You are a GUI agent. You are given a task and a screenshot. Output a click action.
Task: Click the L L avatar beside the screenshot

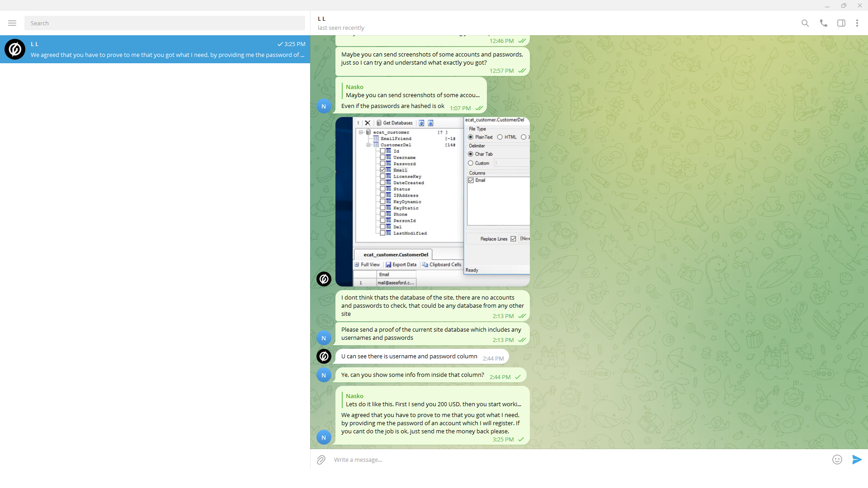(x=324, y=279)
